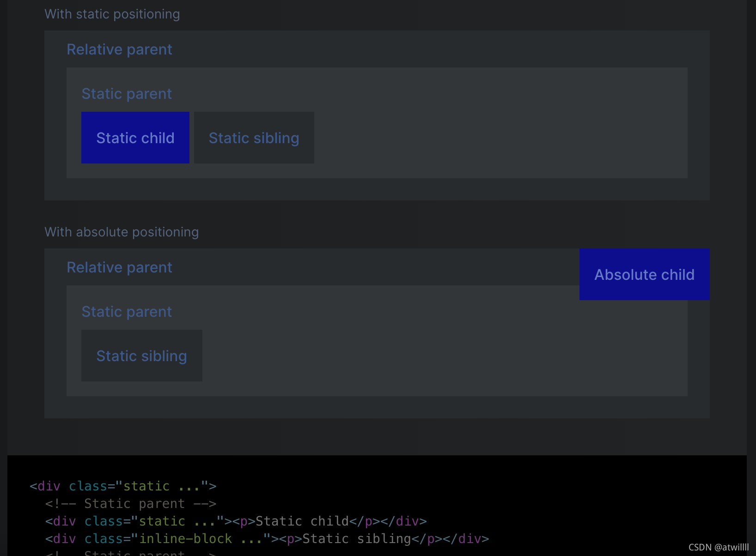756x556 pixels.
Task: Click the code line containing Static child paragraph
Action: point(236,521)
